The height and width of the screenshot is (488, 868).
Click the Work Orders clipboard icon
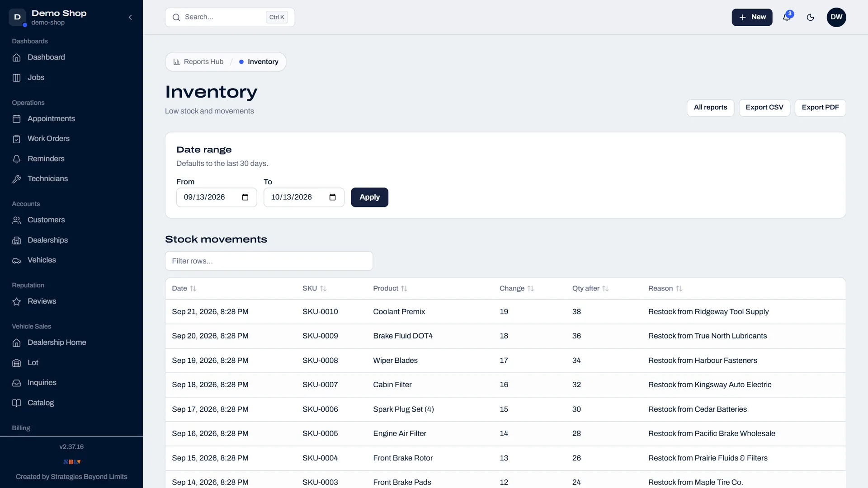click(x=17, y=139)
